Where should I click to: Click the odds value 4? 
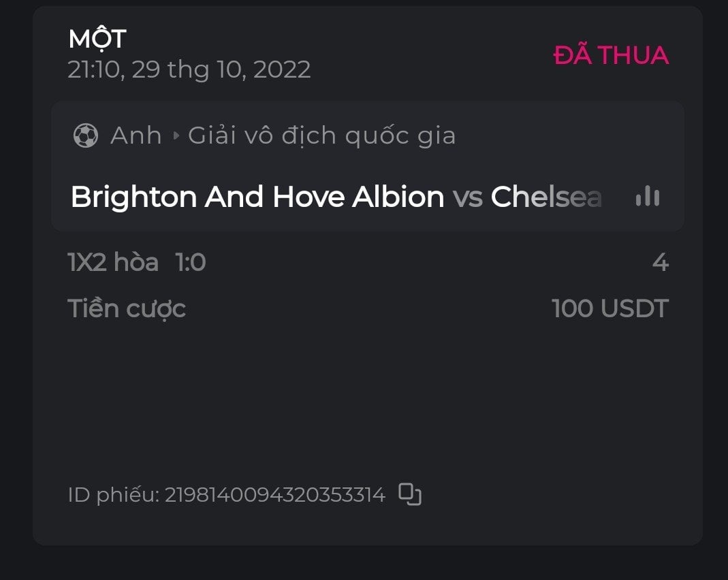click(x=660, y=262)
